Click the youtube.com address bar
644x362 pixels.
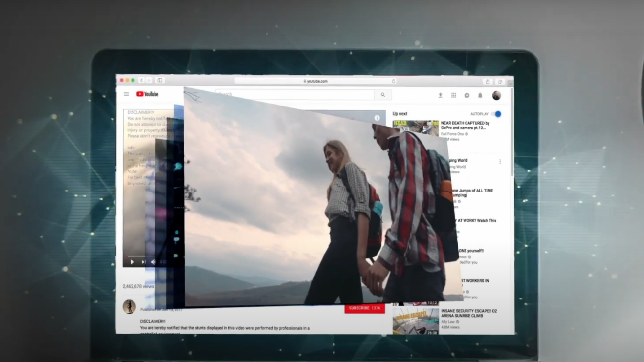(x=315, y=81)
